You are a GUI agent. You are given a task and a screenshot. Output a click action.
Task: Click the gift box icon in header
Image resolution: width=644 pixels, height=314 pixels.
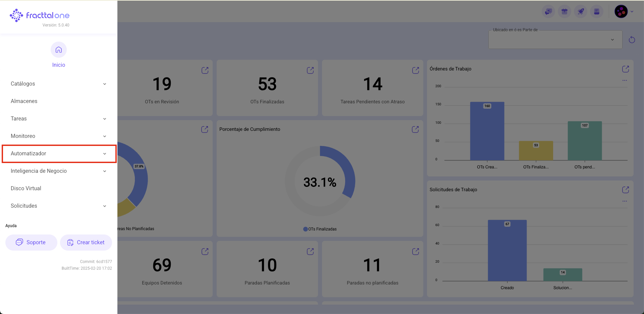point(565,12)
